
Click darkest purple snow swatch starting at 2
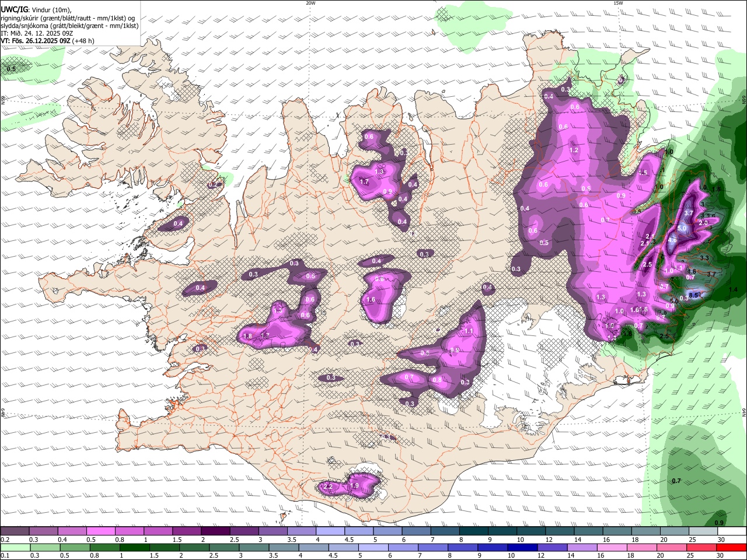[x=216, y=531]
